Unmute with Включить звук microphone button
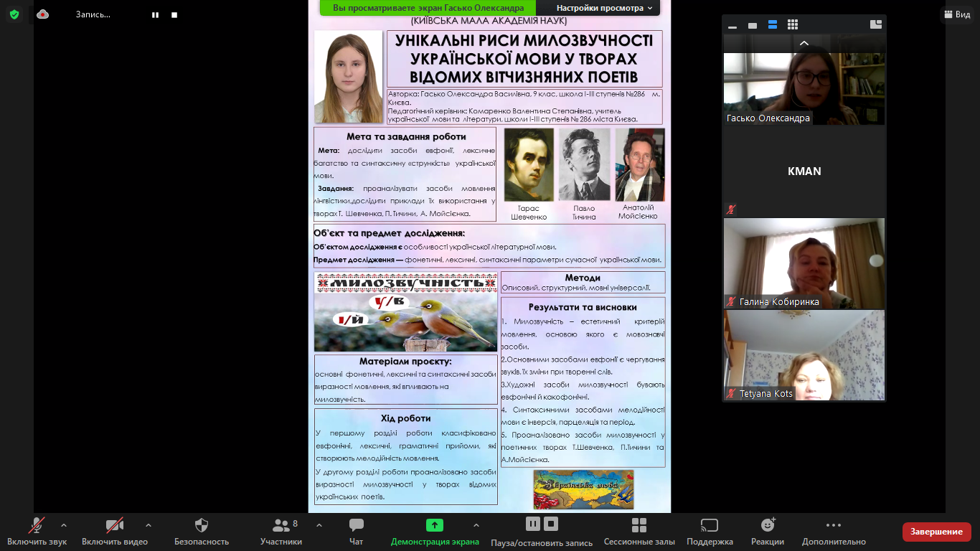980x551 pixels. [37, 532]
